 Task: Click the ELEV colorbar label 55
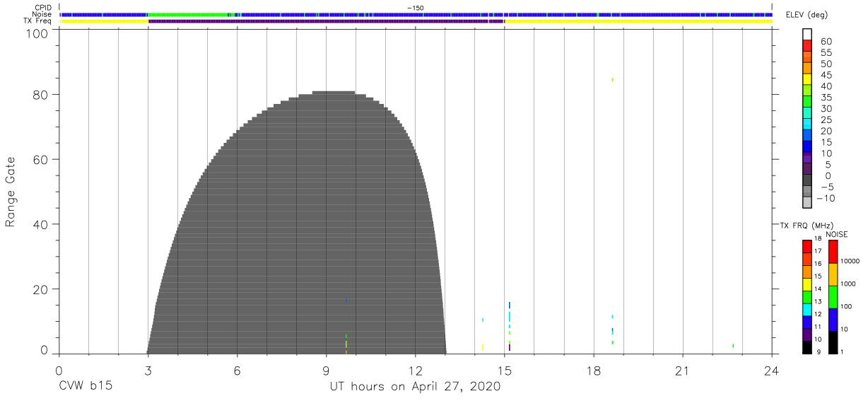point(826,53)
